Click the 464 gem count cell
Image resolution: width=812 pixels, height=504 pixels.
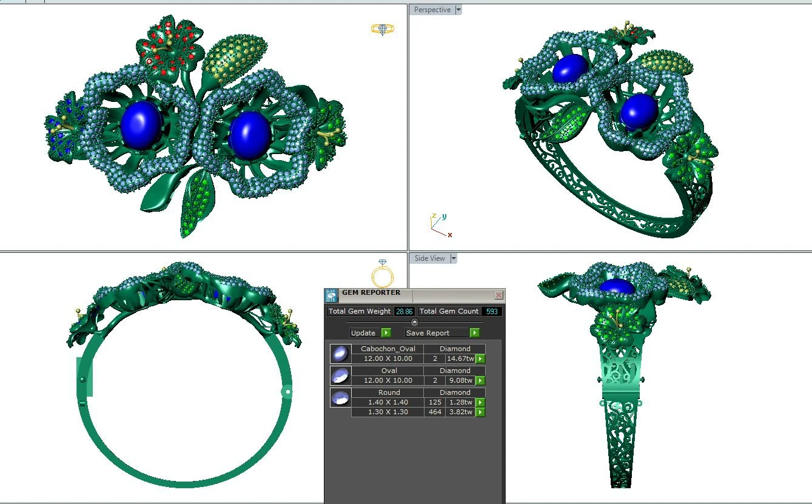click(x=435, y=412)
